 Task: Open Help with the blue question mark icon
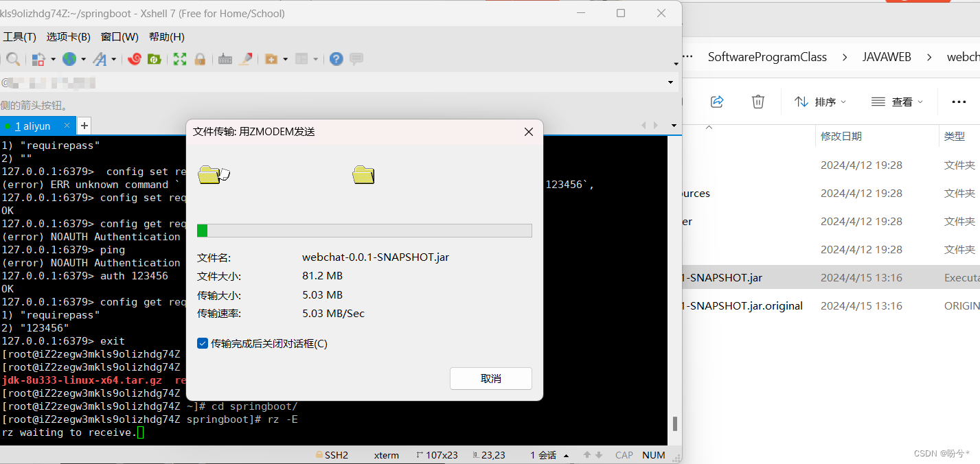pyautogui.click(x=336, y=59)
